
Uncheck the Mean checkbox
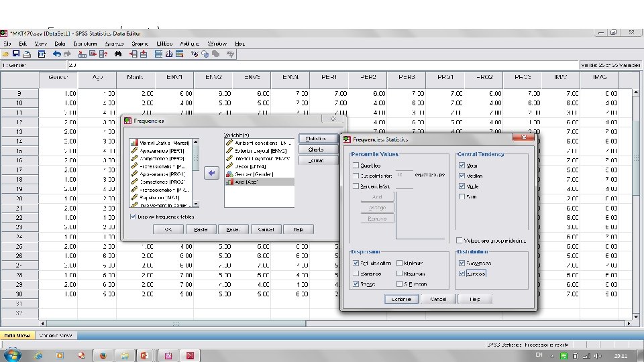point(462,165)
